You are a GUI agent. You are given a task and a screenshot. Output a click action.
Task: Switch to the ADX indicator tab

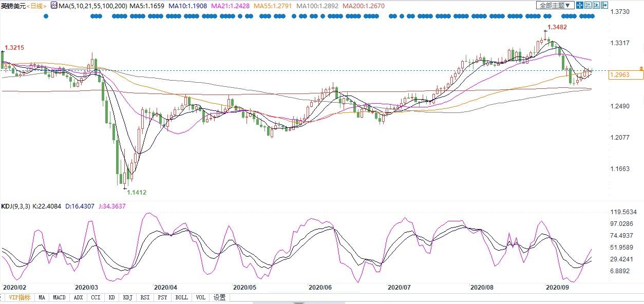tap(78, 297)
